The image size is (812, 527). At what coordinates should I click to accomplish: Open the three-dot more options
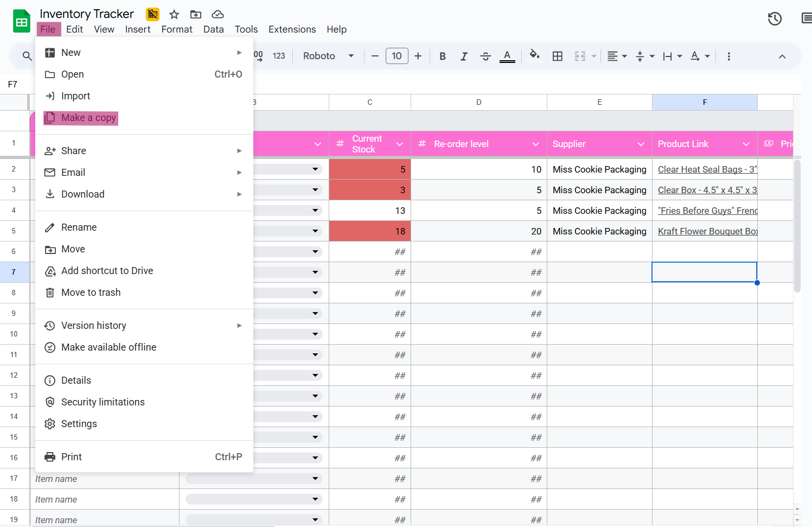pyautogui.click(x=728, y=56)
